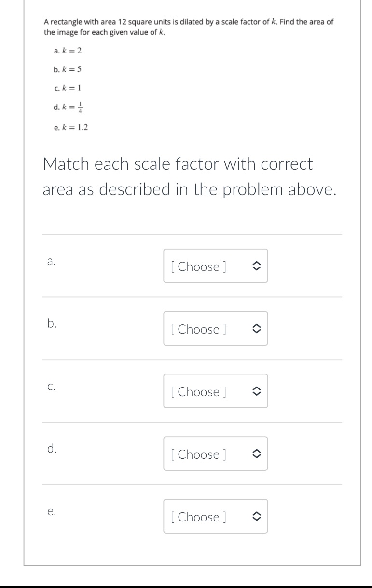Click the chevron icon beside item a's dropdown
This screenshot has height=588, width=372.
pyautogui.click(x=257, y=266)
